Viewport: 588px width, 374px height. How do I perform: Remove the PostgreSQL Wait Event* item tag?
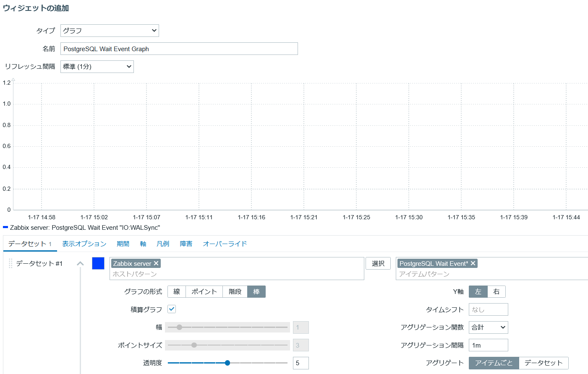click(x=473, y=263)
